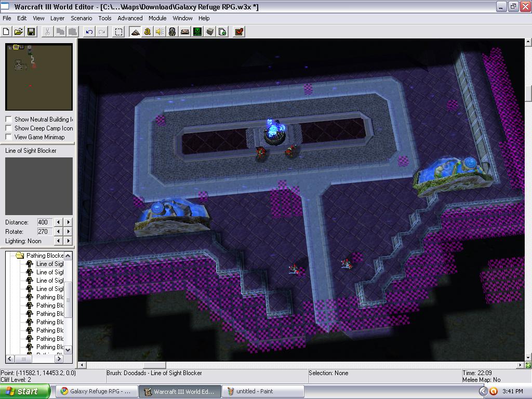Open the Tools menu
Image resolution: width=532 pixels, height=399 pixels.
pyautogui.click(x=105, y=18)
